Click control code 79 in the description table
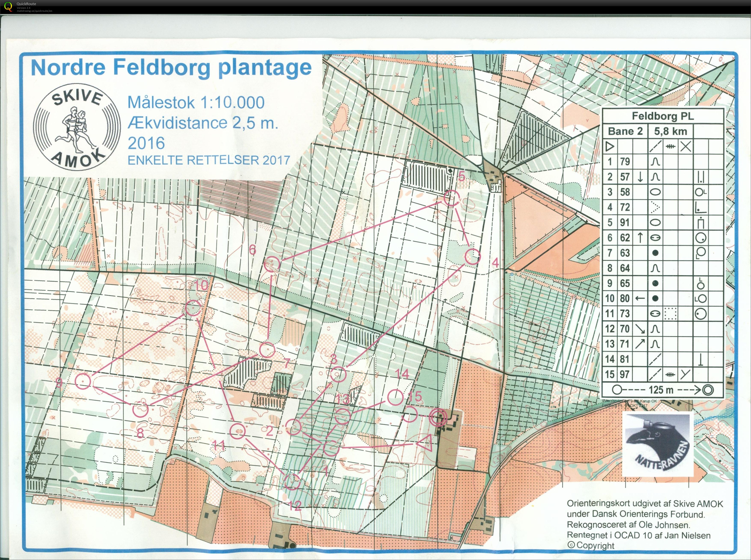Screen dimensions: 751x560 pyautogui.click(x=625, y=162)
